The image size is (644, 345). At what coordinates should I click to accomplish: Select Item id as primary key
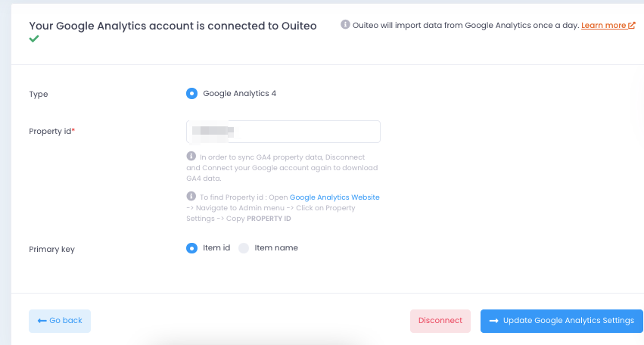pos(191,248)
